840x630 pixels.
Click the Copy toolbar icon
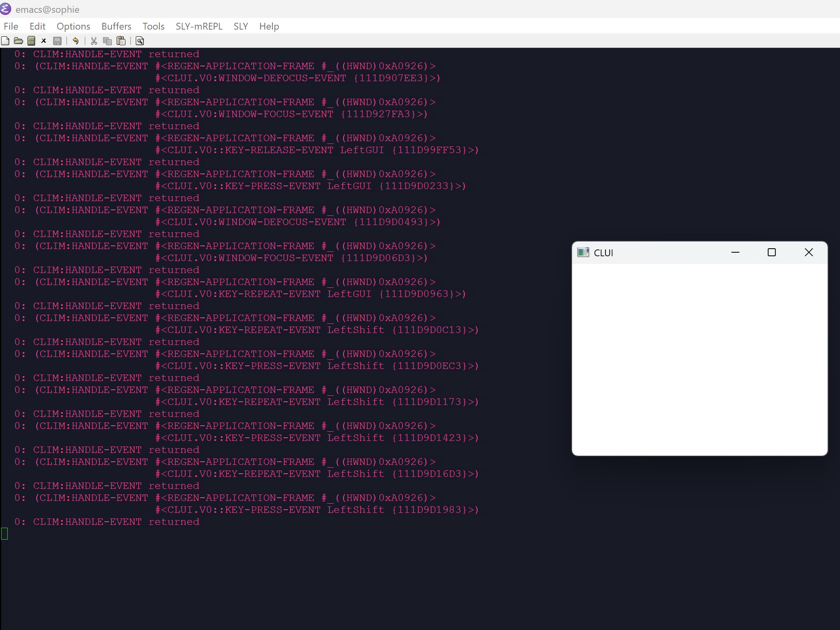pyautogui.click(x=107, y=41)
